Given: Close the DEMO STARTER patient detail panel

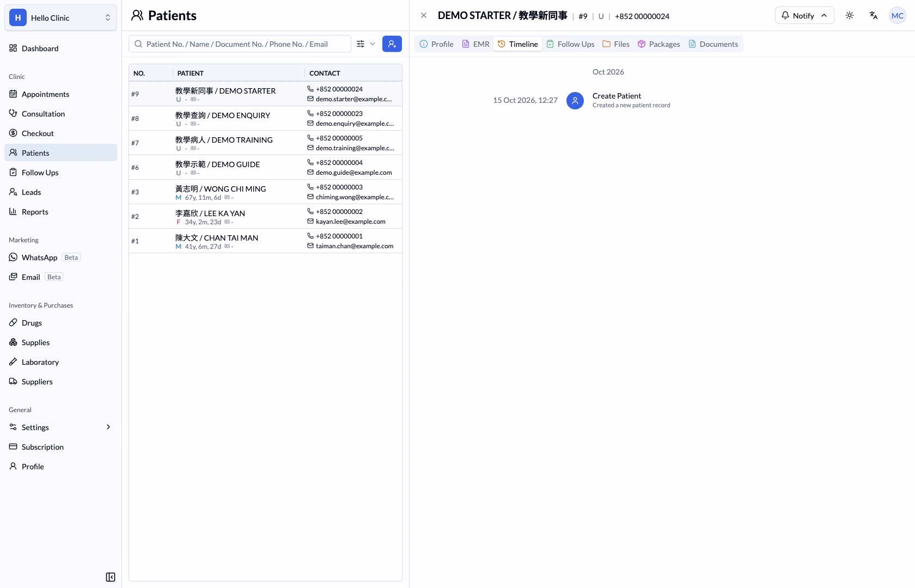Looking at the screenshot, I should tap(424, 16).
